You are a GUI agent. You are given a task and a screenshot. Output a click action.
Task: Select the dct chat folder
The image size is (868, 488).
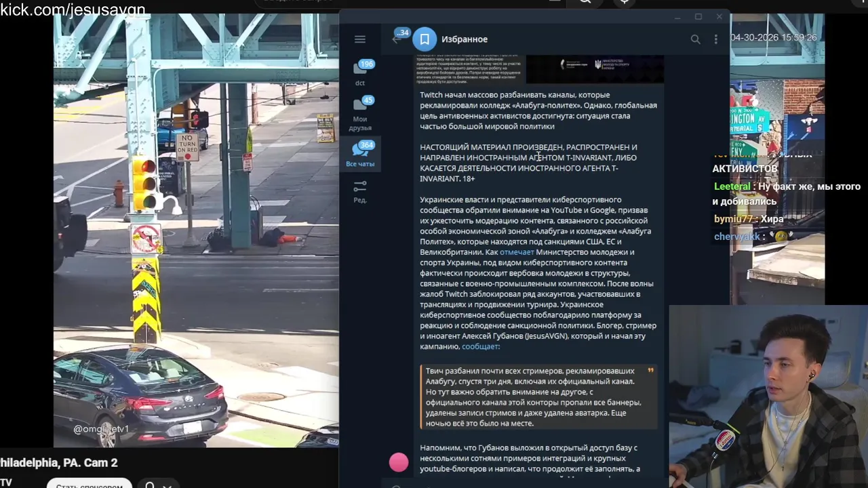[x=360, y=73]
